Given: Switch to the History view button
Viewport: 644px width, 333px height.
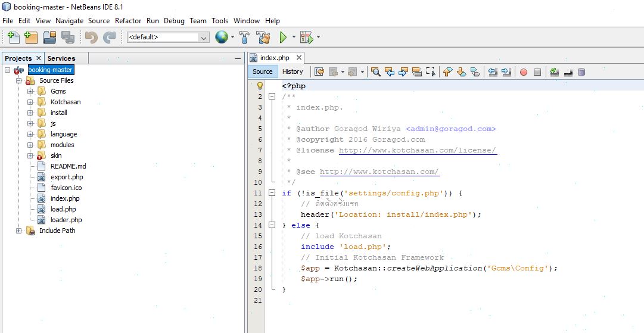Looking at the screenshot, I should coord(293,71).
